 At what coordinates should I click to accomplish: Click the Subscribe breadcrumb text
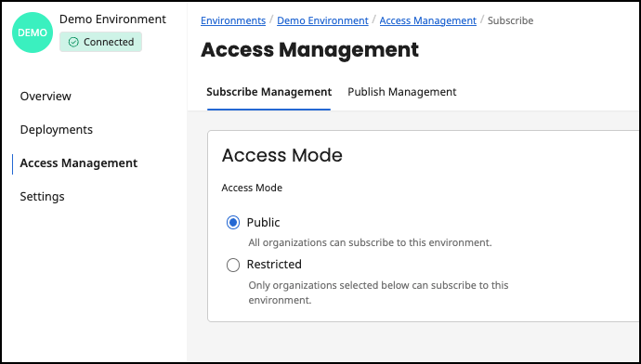point(510,20)
